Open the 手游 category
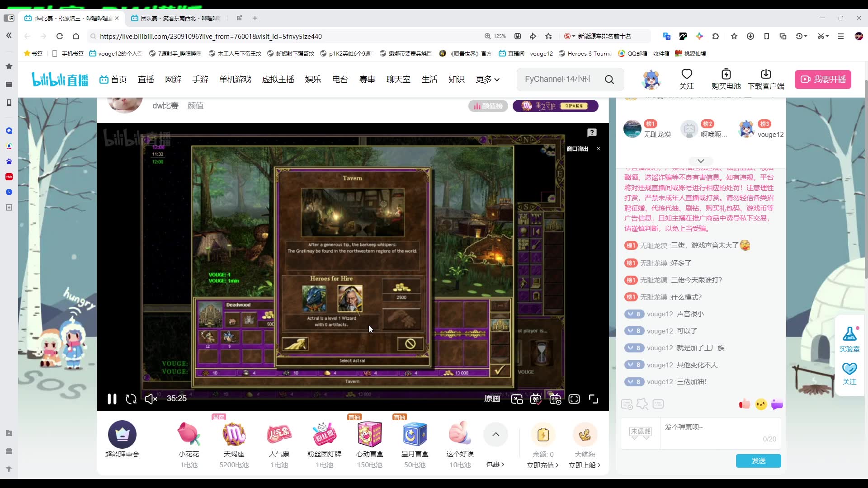The image size is (868, 488). [x=200, y=80]
